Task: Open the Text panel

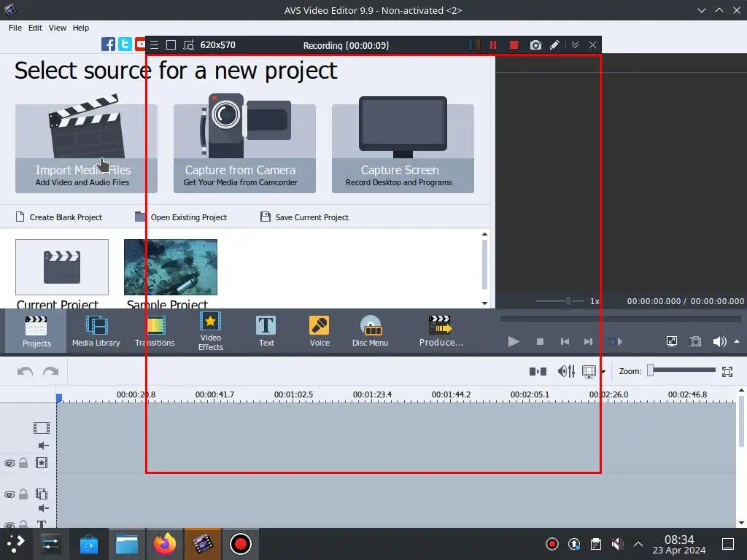Action: point(266,331)
